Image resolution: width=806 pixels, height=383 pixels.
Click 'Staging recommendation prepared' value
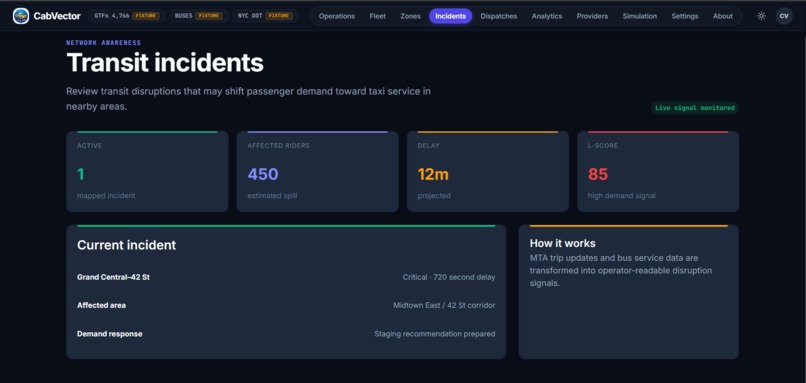(435, 334)
